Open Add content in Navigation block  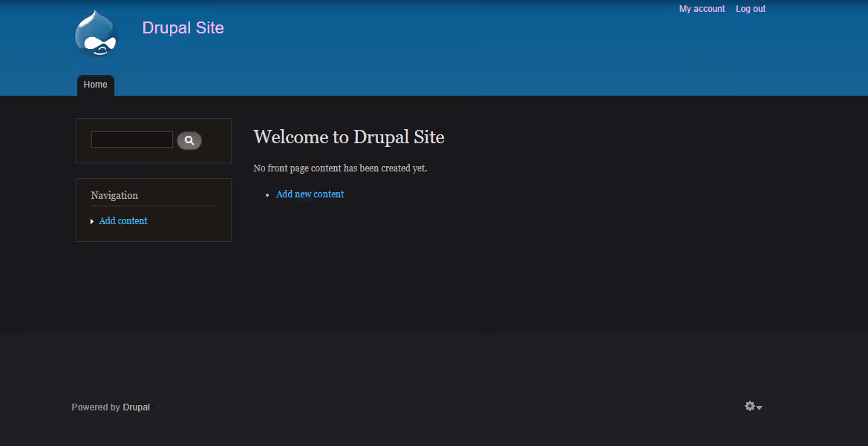coord(123,221)
